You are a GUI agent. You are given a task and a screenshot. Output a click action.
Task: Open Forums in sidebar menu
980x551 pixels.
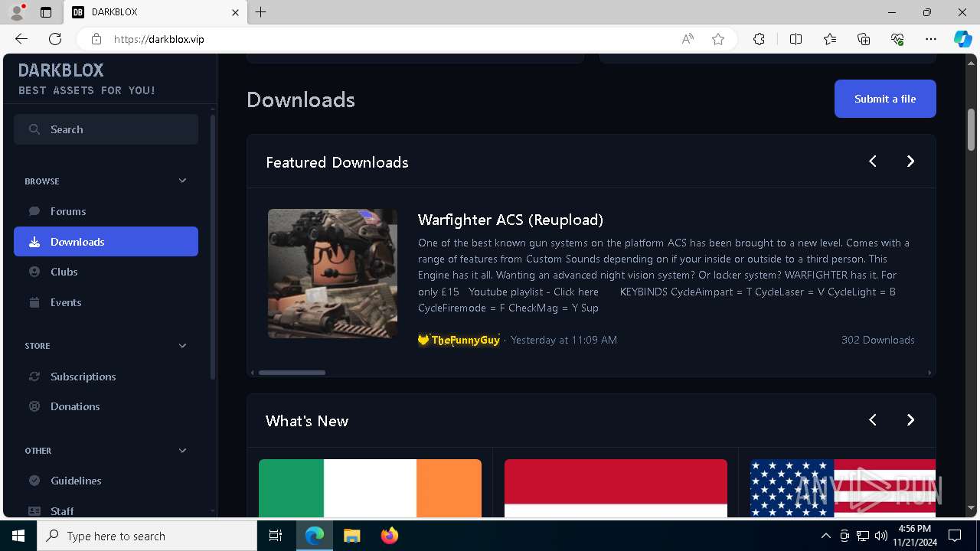click(x=106, y=211)
